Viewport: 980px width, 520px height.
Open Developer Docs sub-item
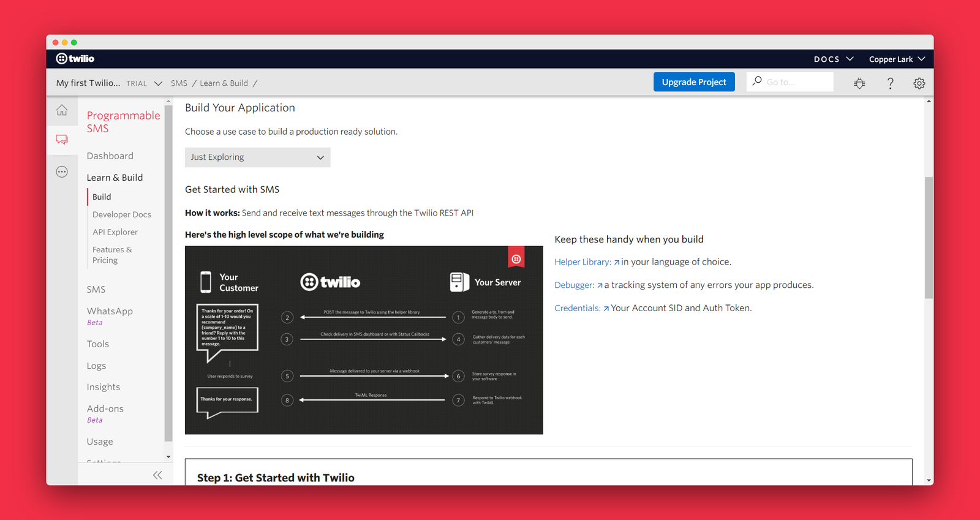tap(122, 214)
